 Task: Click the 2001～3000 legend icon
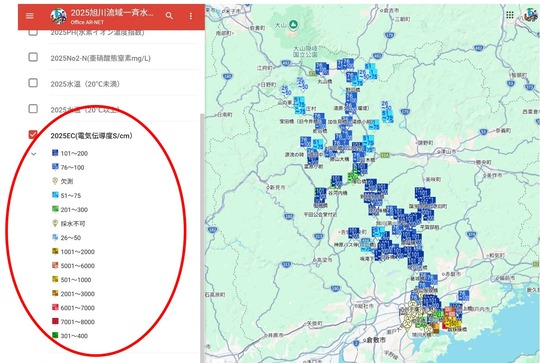coord(55,293)
